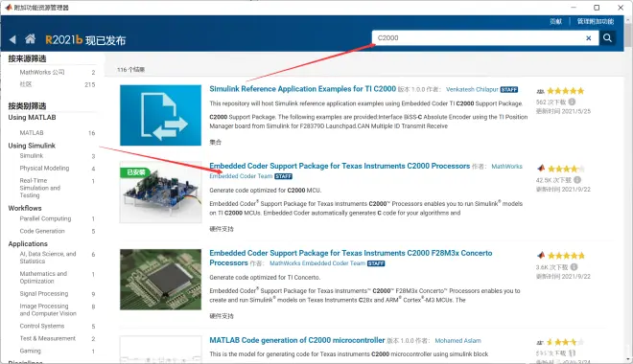This screenshot has width=633, height=364.
Task: Open MATLAB Code generation of C2000 microcontroller
Action: pyautogui.click(x=297, y=340)
